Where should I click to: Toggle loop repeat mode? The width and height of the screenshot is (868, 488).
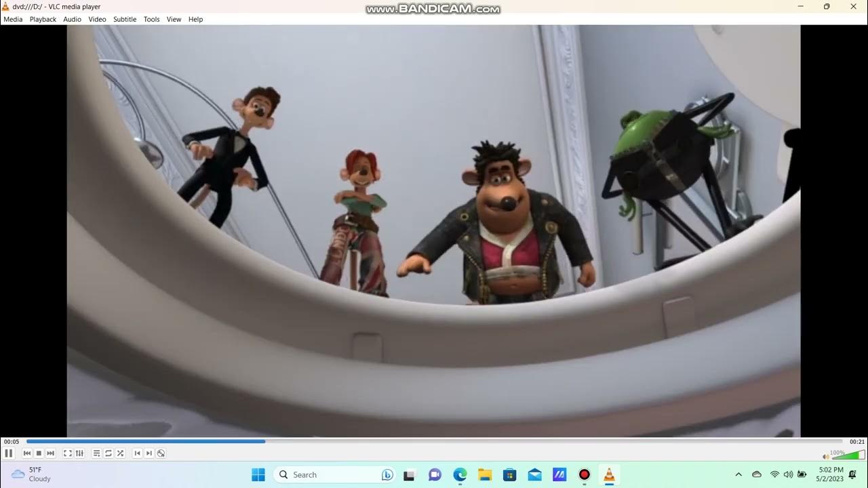(x=108, y=453)
